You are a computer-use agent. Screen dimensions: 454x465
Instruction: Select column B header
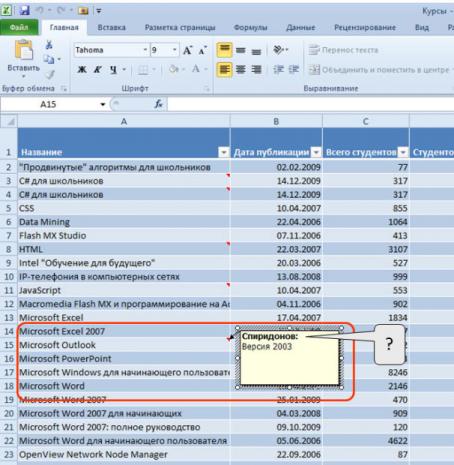[x=276, y=122]
